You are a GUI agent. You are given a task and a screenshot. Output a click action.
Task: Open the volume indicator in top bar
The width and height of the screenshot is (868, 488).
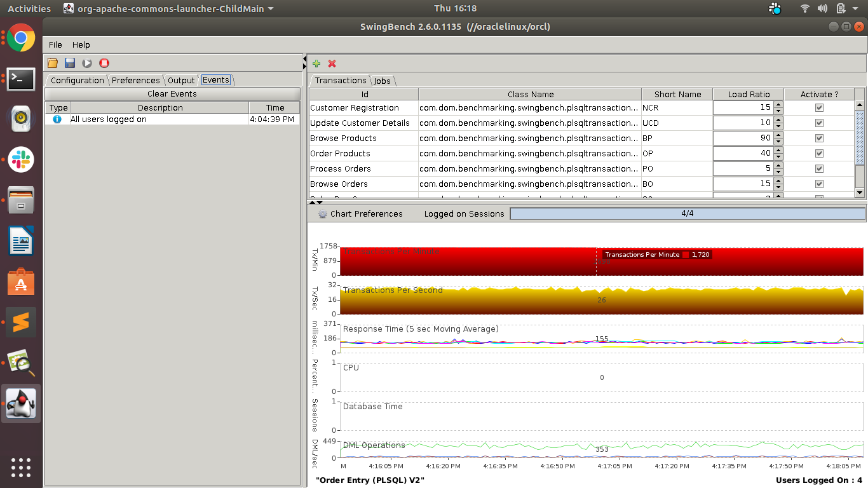(823, 8)
